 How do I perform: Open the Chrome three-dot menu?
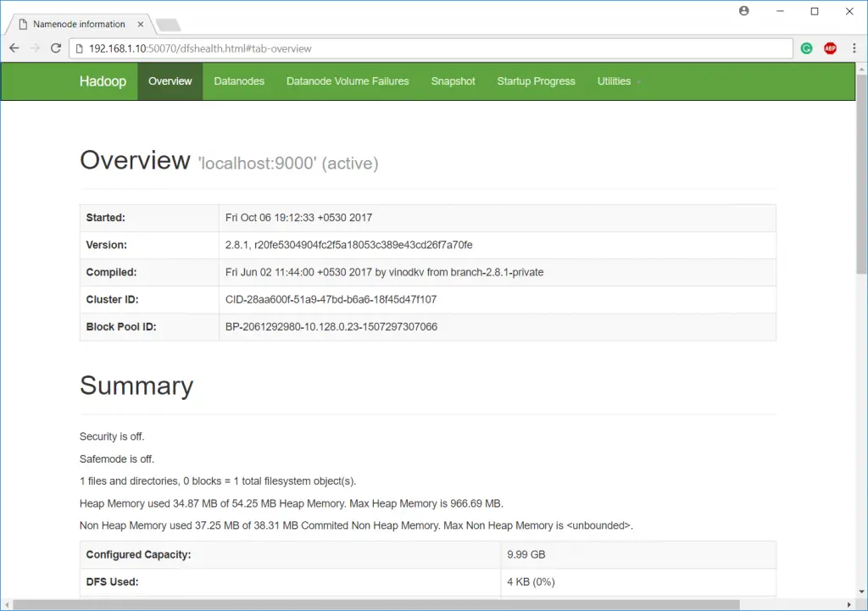(x=854, y=48)
